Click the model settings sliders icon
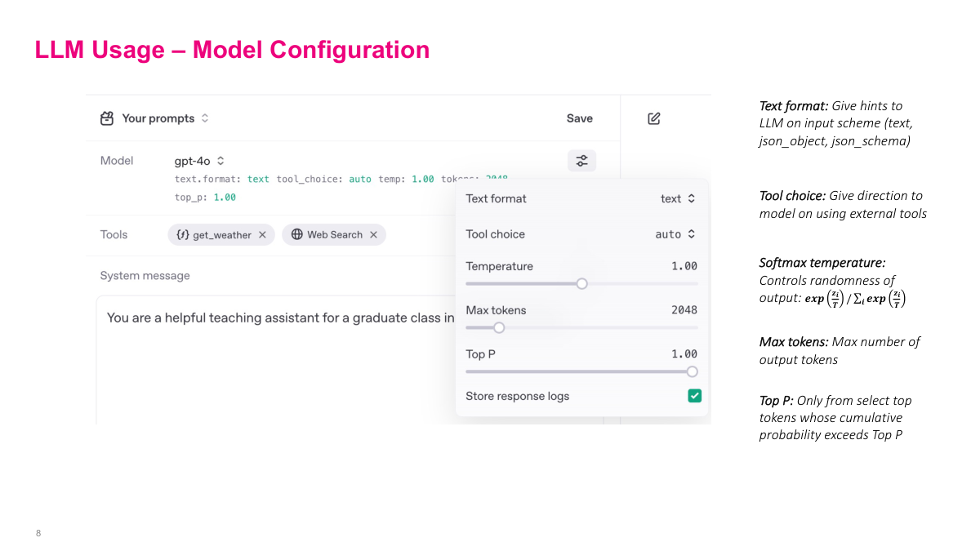The image size is (980, 551). point(581,161)
